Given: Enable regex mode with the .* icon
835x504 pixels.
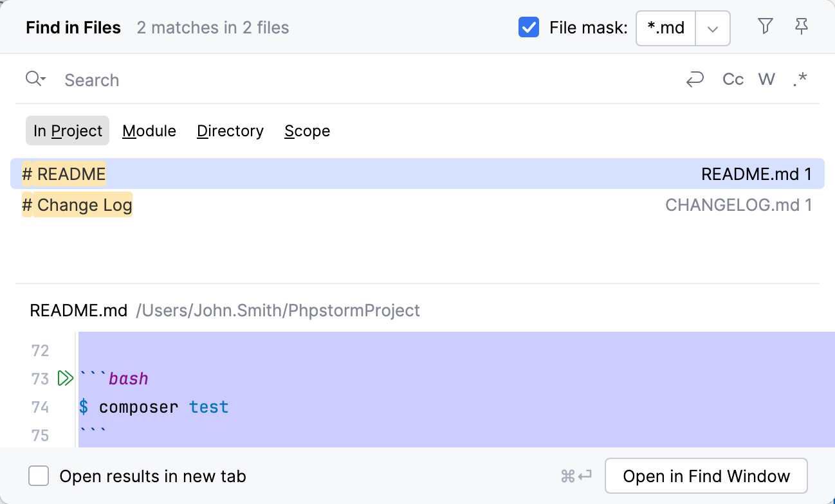Looking at the screenshot, I should click(x=800, y=79).
